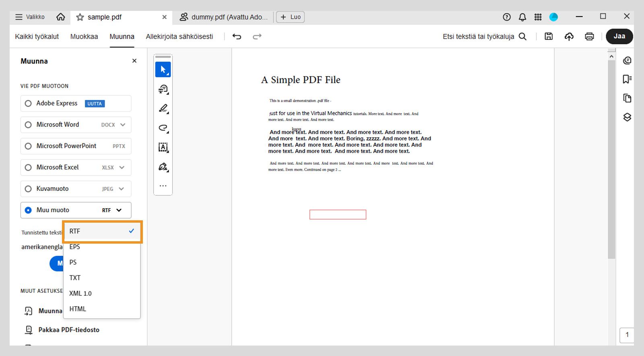
Task: Select the highlighter pen tool
Action: tap(163, 108)
